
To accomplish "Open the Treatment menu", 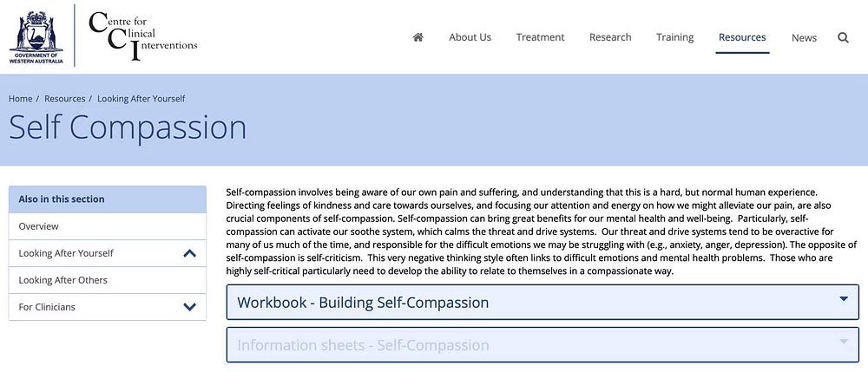I will [540, 37].
